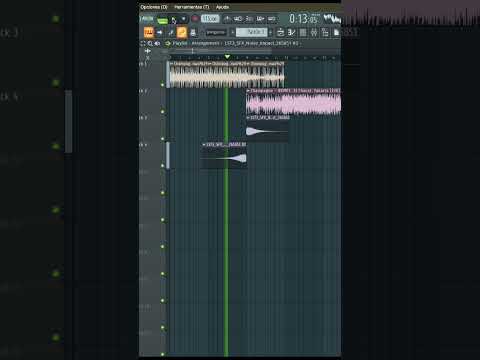Mute Track 7 with its green dot
Screen dimensions: 480x360
[163, 247]
